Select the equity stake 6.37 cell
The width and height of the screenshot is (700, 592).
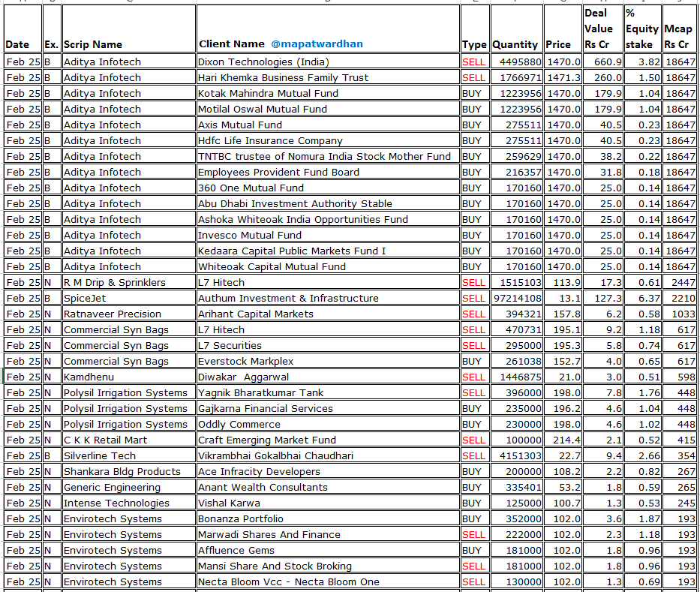[642, 298]
